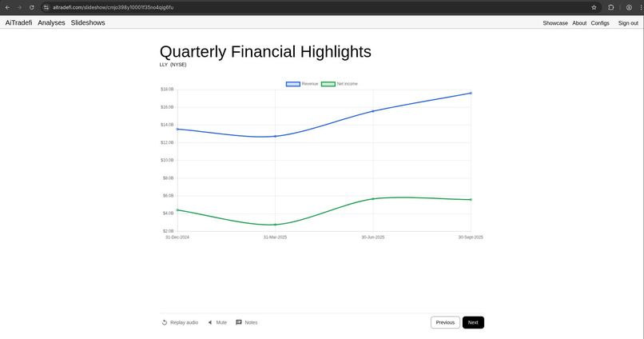This screenshot has width=644, height=339.
Task: Reload the page with browser refresh icon
Action: (x=32, y=7)
